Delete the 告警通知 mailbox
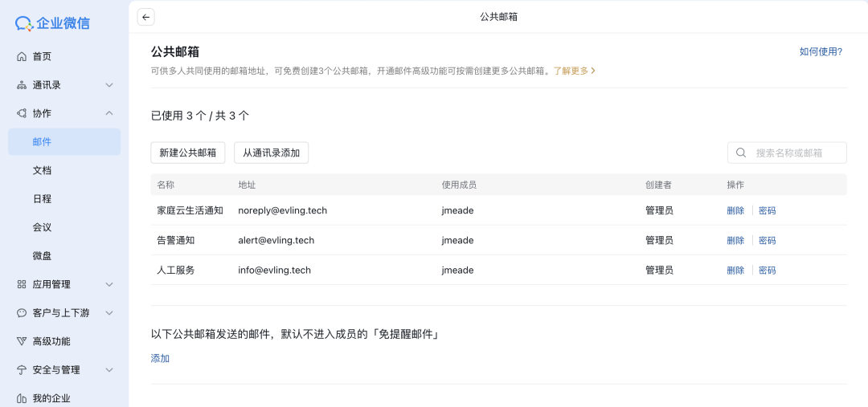 (735, 241)
